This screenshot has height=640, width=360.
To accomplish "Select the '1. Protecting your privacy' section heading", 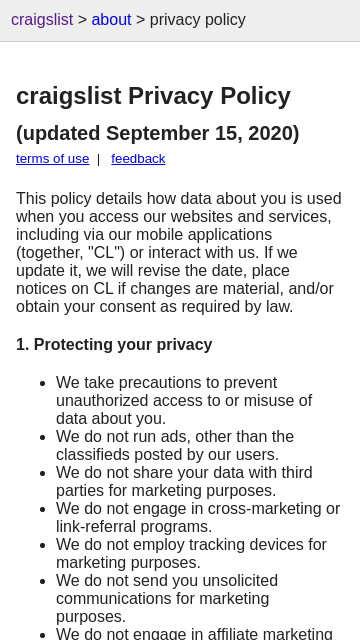I will pyautogui.click(x=114, y=344).
